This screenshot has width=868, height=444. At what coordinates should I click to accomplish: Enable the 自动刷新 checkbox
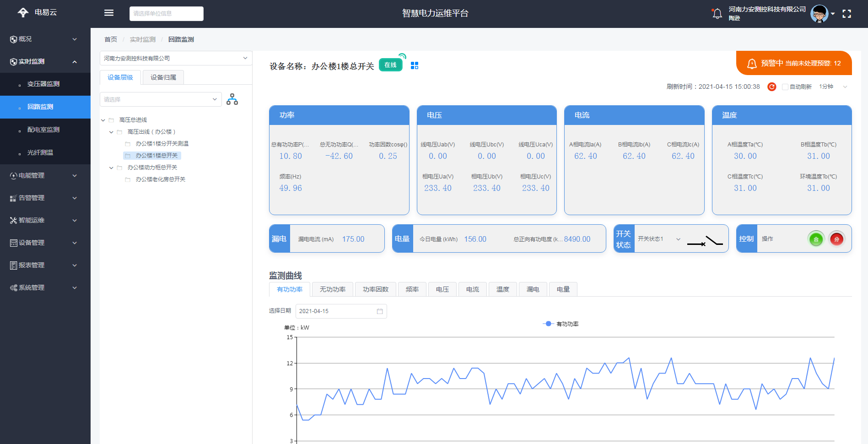point(785,87)
